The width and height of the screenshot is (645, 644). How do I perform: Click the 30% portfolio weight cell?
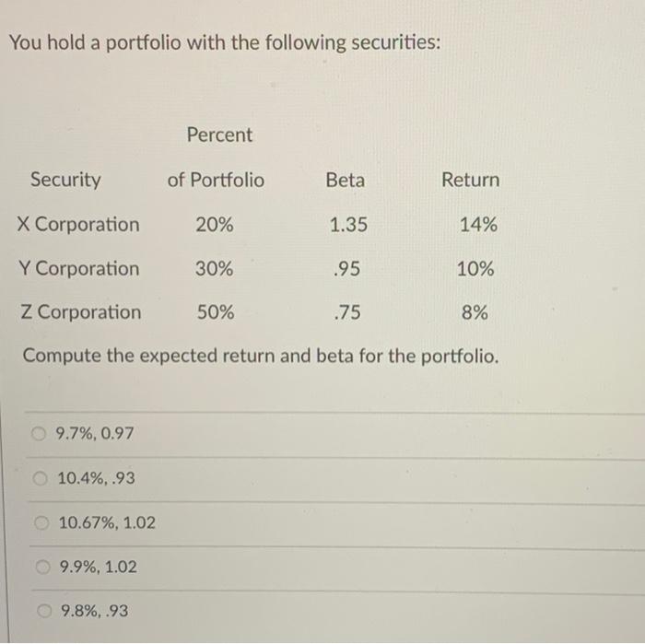click(x=214, y=269)
